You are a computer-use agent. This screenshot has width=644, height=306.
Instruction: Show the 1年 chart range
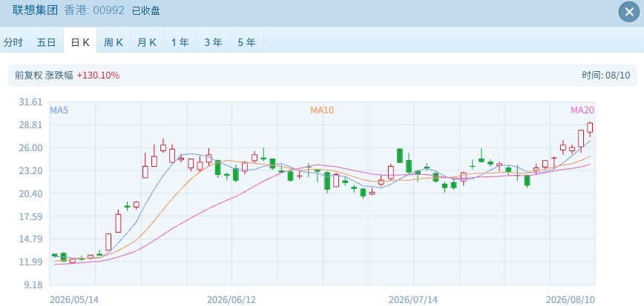(x=180, y=41)
